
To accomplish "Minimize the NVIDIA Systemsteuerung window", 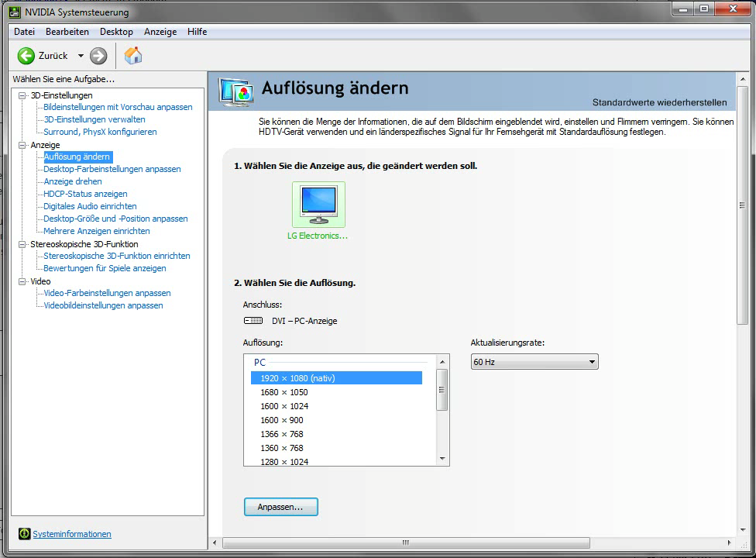I will [683, 9].
